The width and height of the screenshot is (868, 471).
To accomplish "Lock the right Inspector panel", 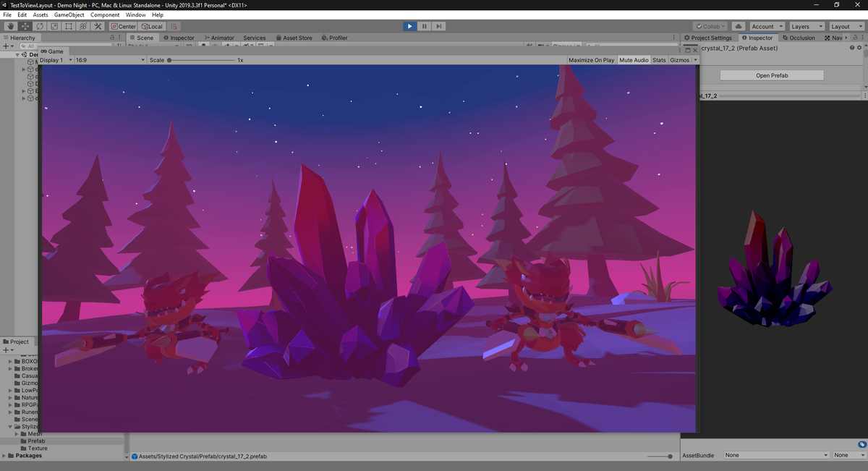I will 856,38.
